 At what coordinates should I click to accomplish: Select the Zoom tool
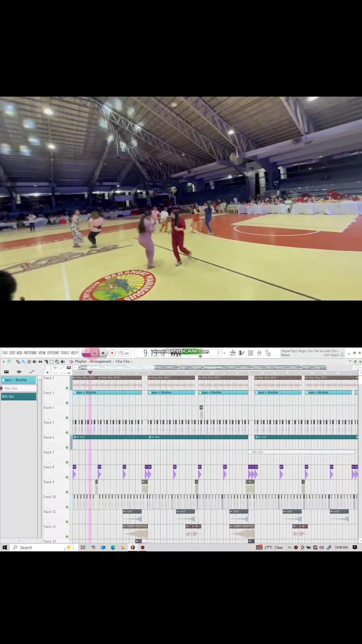click(57, 362)
